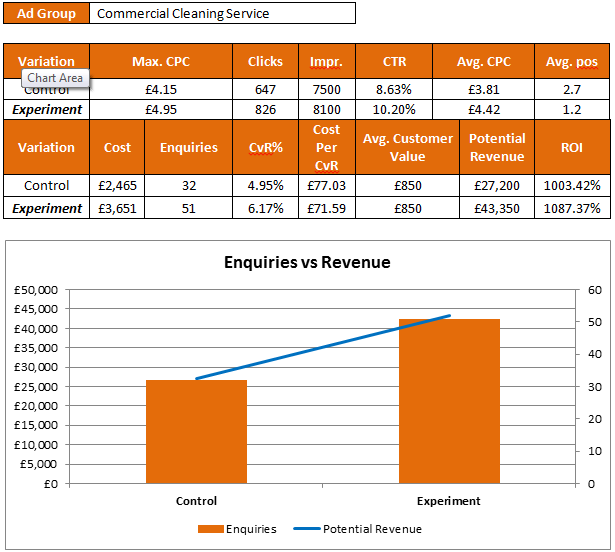Select the £27,200 potential revenue cell
The height and width of the screenshot is (552, 615).
point(497,186)
